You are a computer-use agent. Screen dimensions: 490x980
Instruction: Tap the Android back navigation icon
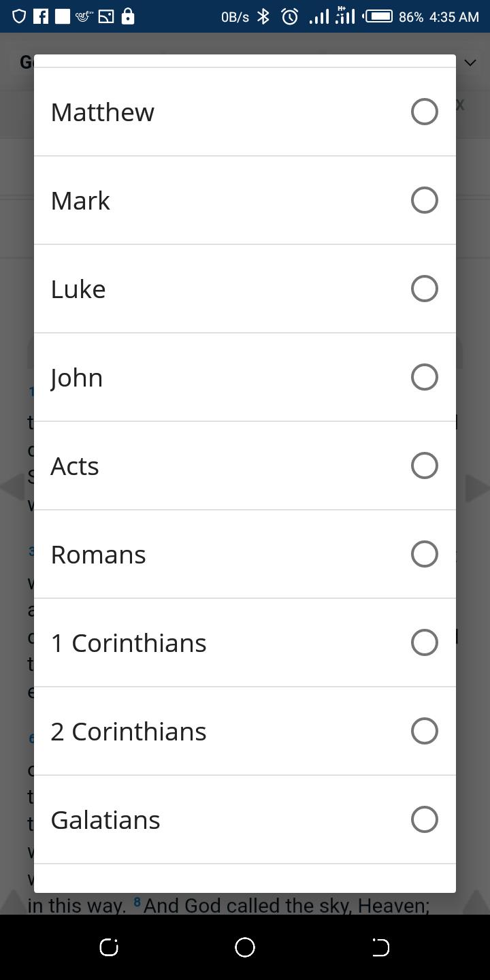(380, 947)
